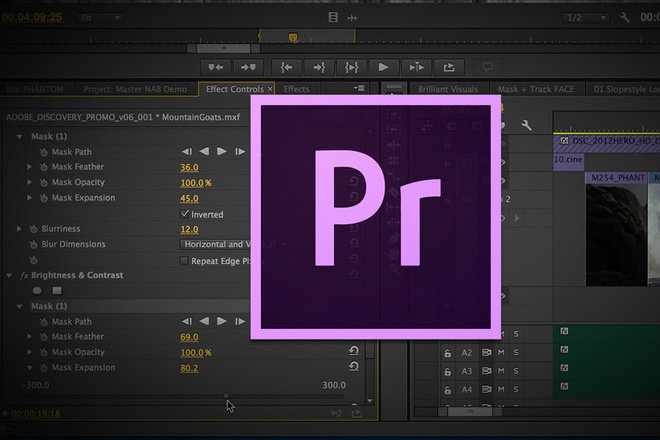Track second Mask Path forward one frame

pos(240,321)
